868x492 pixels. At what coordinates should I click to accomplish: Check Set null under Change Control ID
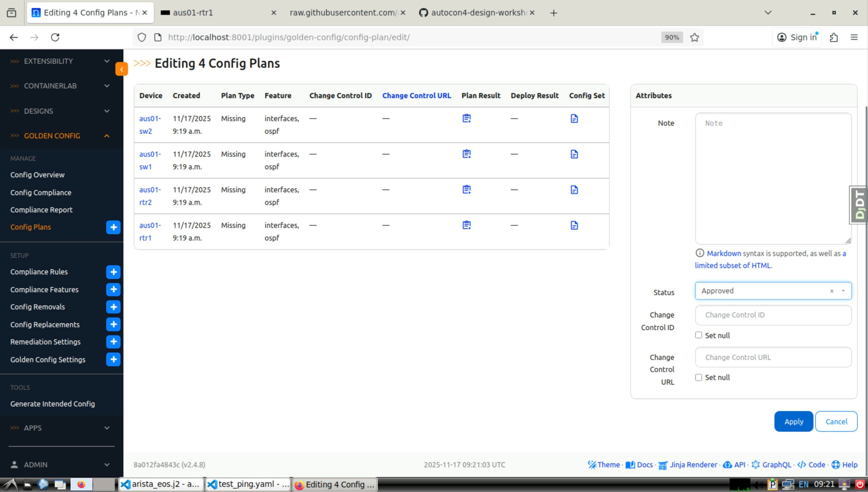[698, 335]
